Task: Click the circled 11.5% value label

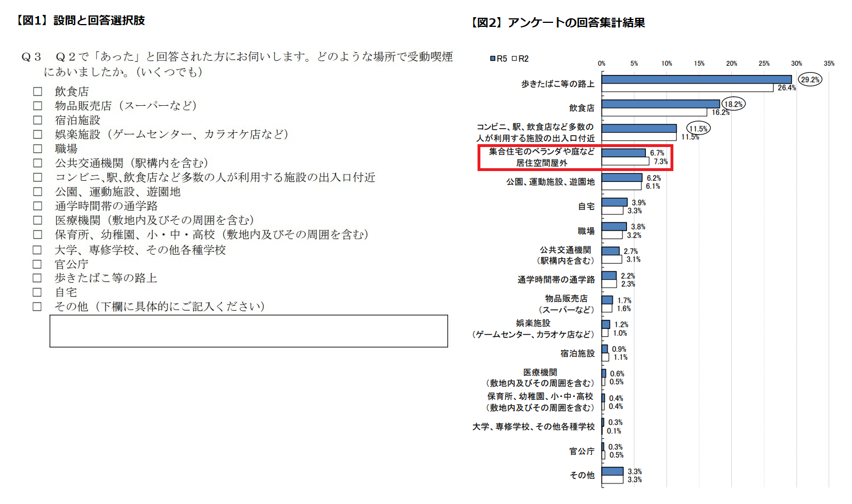Action: point(699,129)
